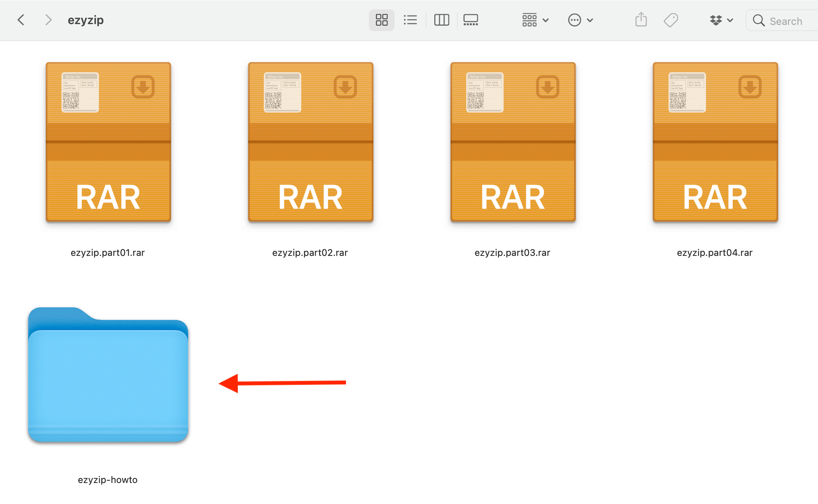Screen dimensions: 818x504
Task: Open the Share menu icon
Action: 641,19
